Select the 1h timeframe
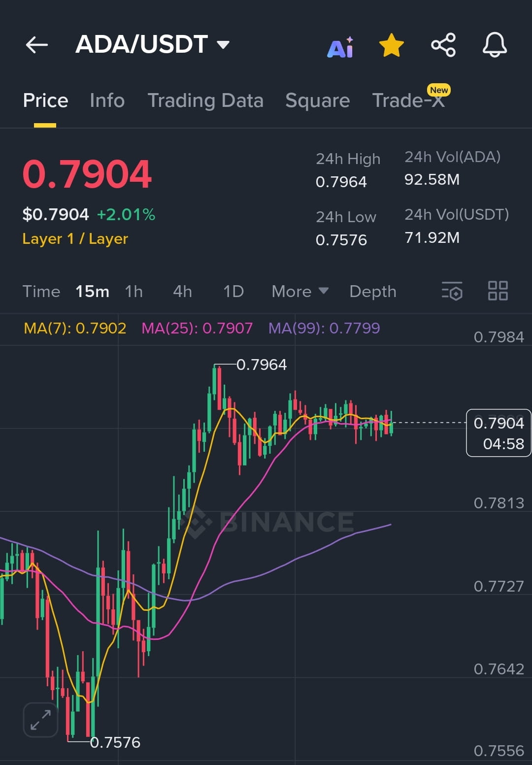The image size is (532, 765). [133, 291]
